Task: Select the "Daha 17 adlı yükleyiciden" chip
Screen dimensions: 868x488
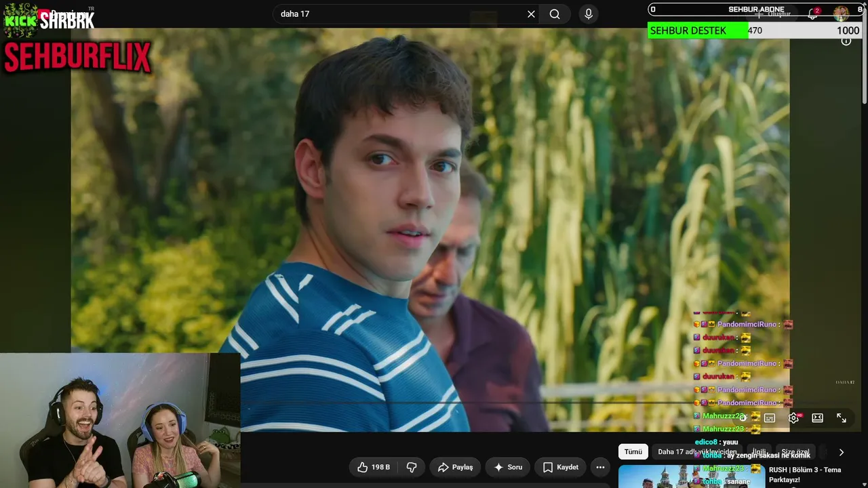Action: click(x=696, y=452)
